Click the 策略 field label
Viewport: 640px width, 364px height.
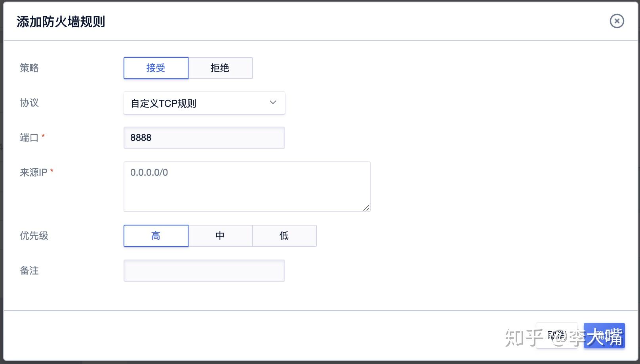28,68
